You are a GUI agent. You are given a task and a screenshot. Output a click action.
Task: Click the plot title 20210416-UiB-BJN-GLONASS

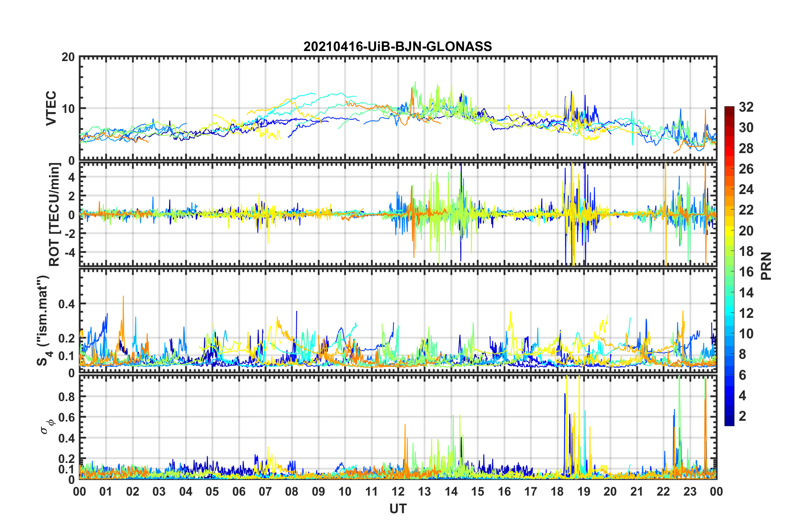click(x=398, y=46)
